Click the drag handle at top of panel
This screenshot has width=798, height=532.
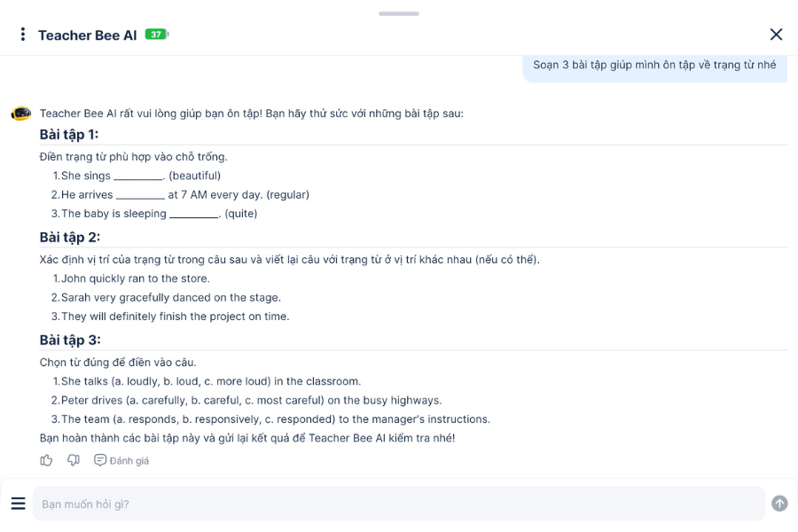point(399,13)
